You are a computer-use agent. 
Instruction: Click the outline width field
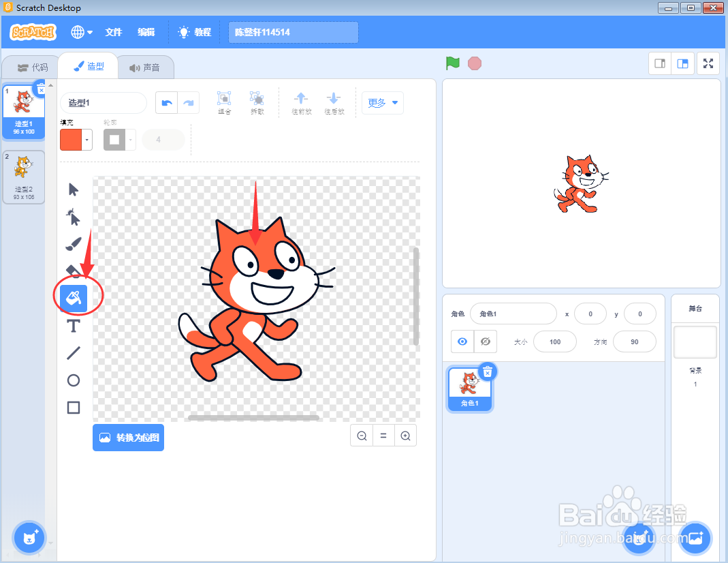tap(163, 139)
